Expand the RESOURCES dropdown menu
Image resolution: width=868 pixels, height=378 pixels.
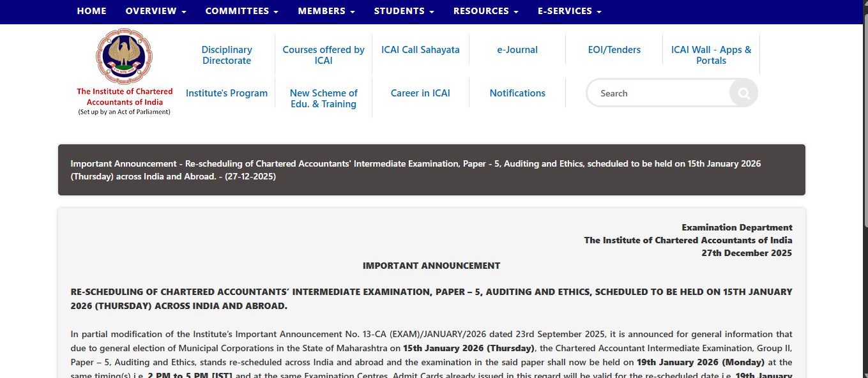(x=485, y=11)
